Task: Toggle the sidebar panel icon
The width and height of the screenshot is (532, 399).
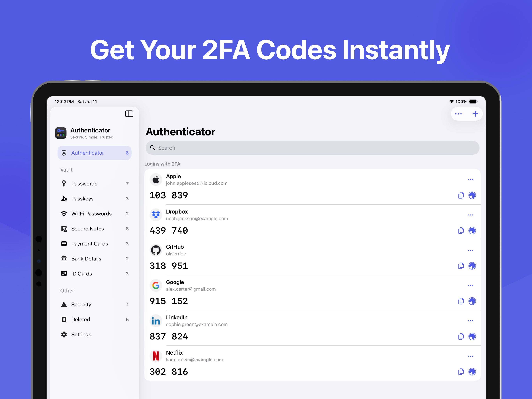Action: coord(129,114)
